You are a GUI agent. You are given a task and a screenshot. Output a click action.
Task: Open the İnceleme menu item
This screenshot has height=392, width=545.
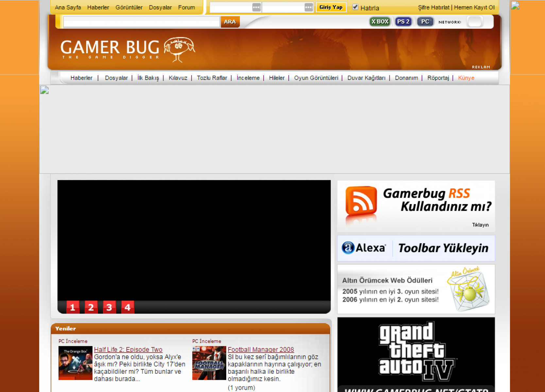tap(248, 78)
